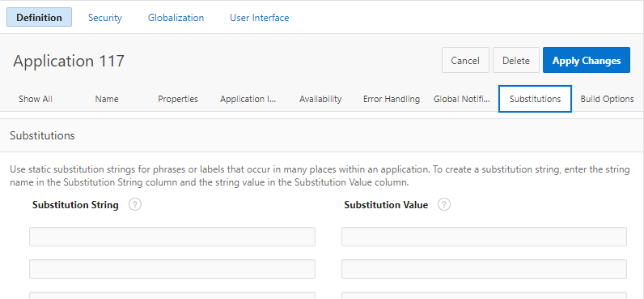Jump to the Application Icon section
Viewport: 644px width, 299px height.
248,99
